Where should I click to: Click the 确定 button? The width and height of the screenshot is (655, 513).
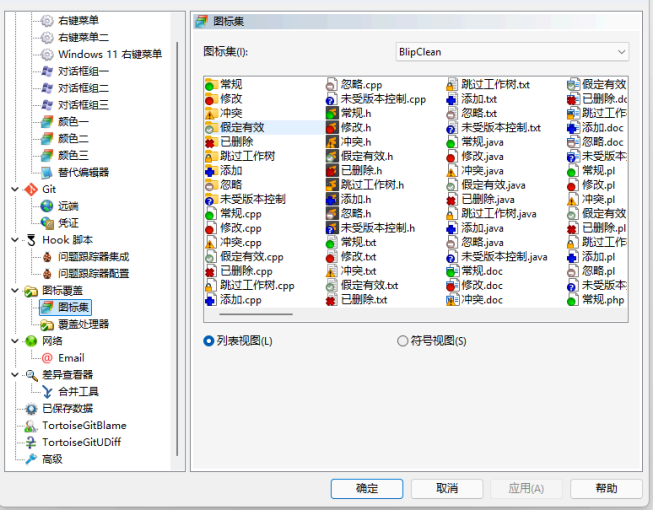(x=368, y=490)
